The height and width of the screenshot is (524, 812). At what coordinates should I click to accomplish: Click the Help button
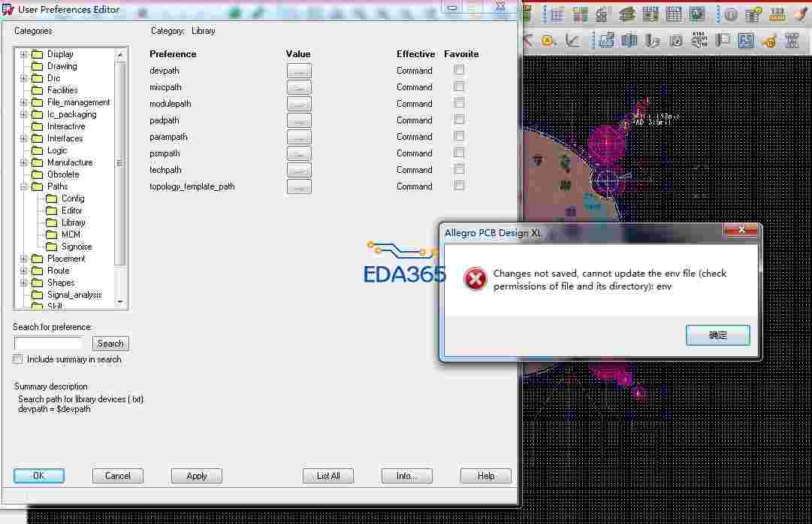pos(486,476)
